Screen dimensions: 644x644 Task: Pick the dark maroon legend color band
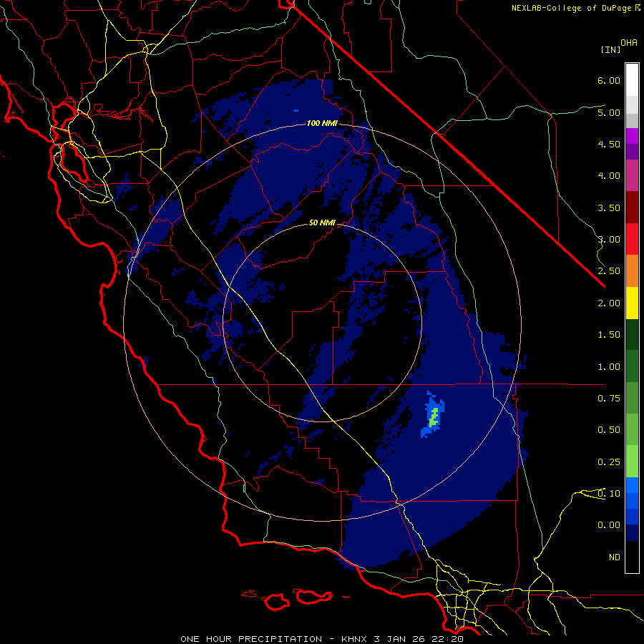point(632,207)
